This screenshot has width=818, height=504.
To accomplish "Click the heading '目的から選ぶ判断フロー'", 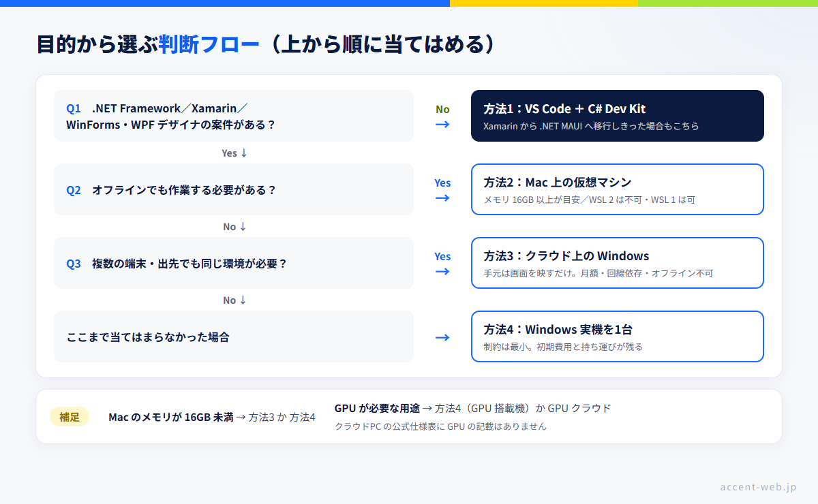I will (148, 44).
